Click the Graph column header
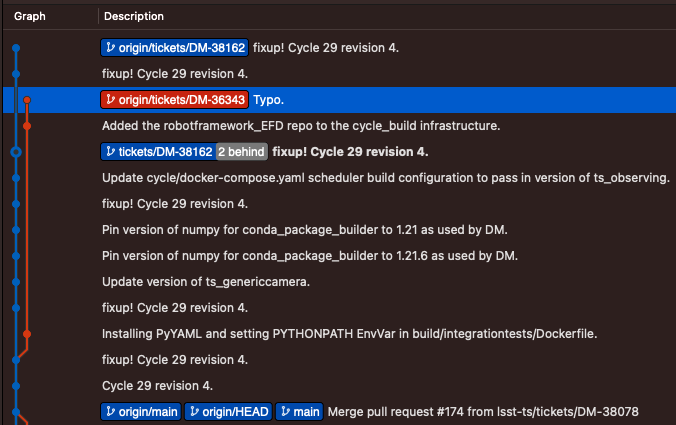676x425 pixels. 30,16
